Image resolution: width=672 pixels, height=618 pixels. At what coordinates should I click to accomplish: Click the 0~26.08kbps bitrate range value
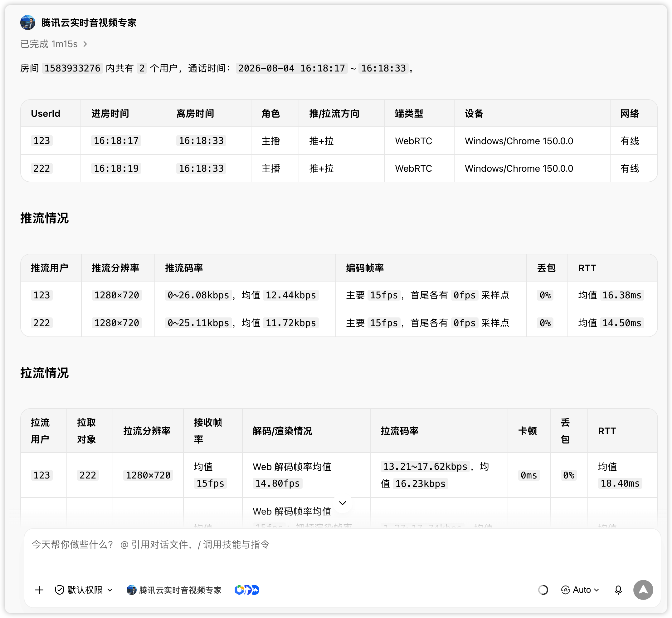click(x=198, y=295)
